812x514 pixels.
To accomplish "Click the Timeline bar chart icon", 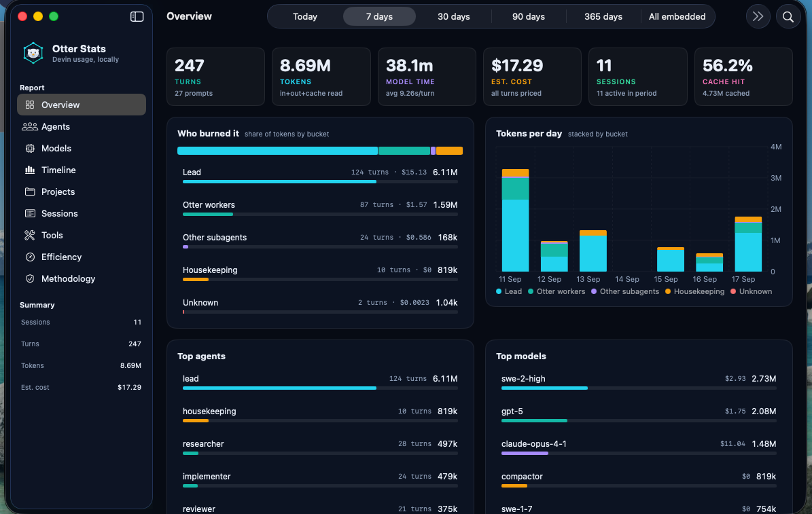I will pyautogui.click(x=30, y=170).
